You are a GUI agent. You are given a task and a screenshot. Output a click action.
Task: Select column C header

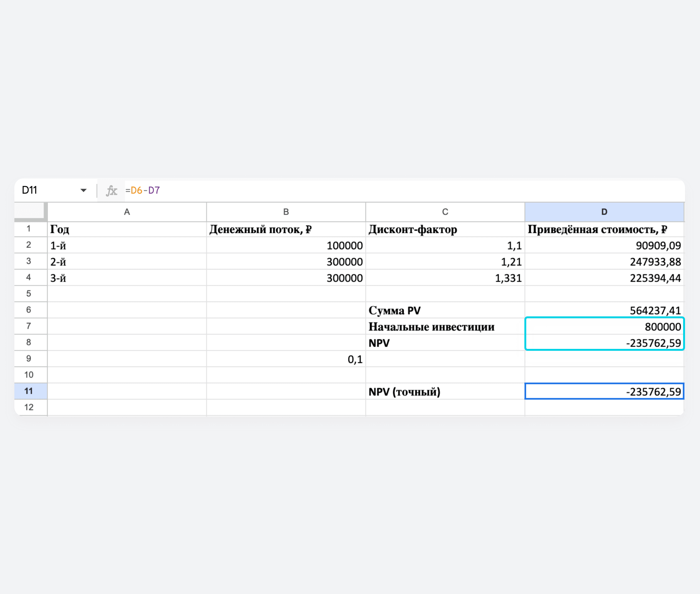pyautogui.click(x=445, y=212)
